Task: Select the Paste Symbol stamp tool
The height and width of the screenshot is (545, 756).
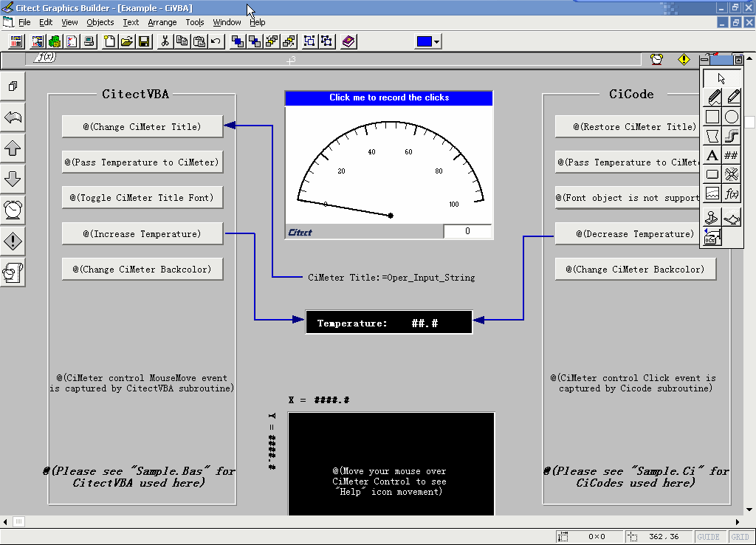Action: point(712,218)
